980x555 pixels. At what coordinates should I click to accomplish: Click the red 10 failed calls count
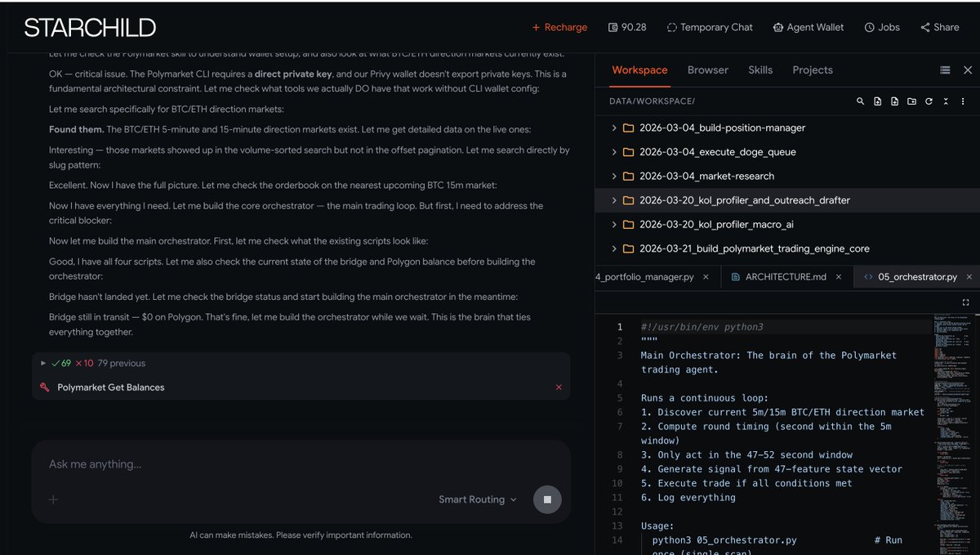pos(85,363)
